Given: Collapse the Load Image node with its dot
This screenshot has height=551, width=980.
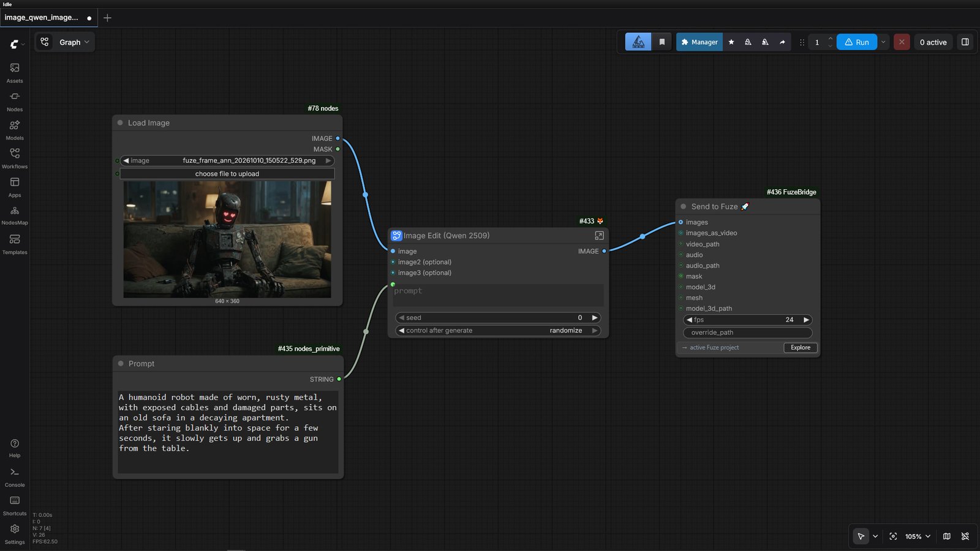Looking at the screenshot, I should click(120, 122).
